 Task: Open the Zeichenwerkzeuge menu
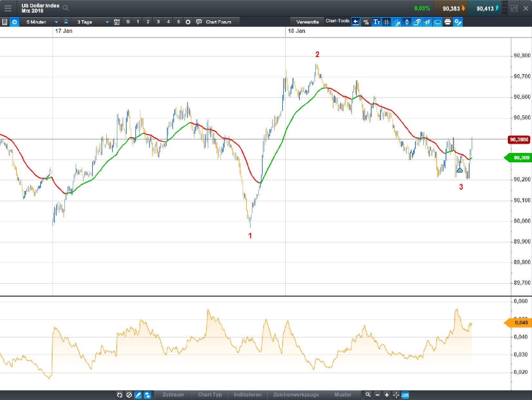[x=296, y=395]
